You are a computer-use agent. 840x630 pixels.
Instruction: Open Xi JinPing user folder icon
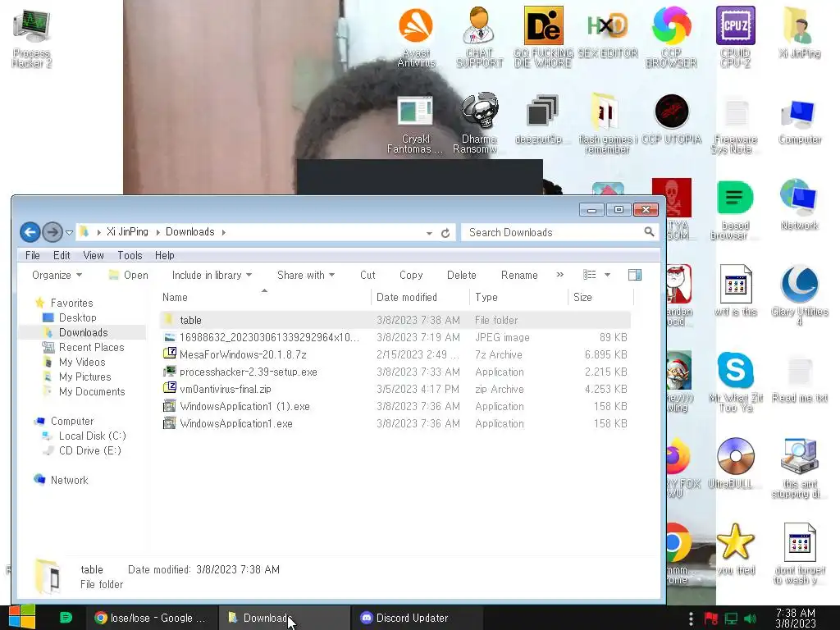point(799,32)
